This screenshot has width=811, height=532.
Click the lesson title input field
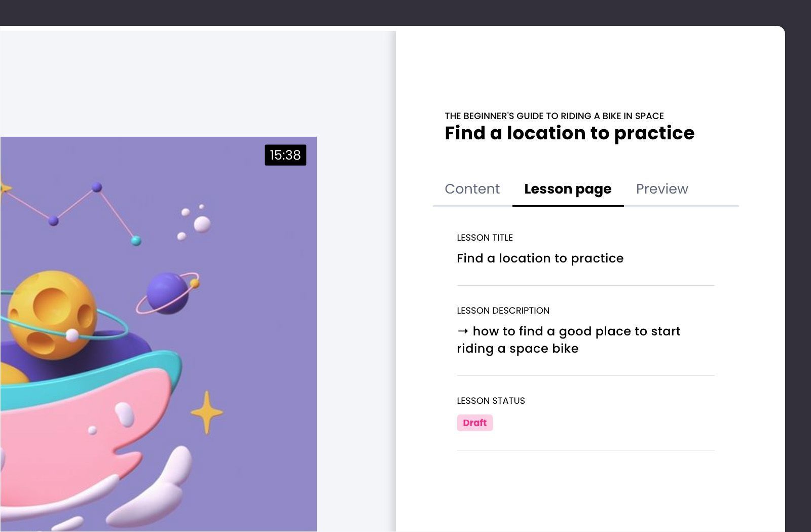click(540, 258)
